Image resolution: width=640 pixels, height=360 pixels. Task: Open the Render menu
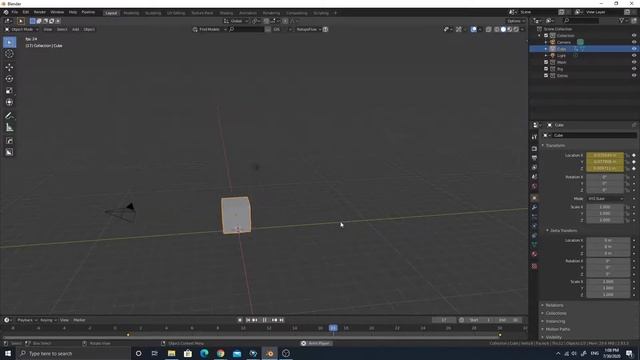(x=40, y=12)
